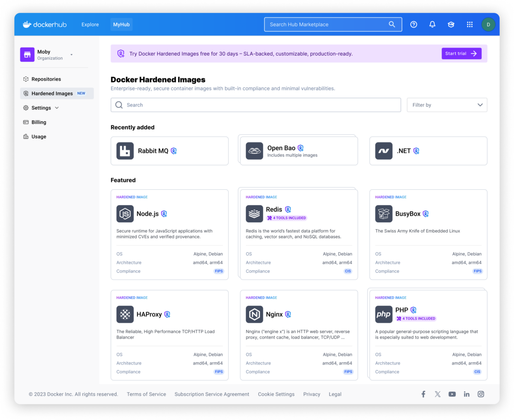Click the Start trial button
This screenshot has height=420, width=514.
(461, 53)
